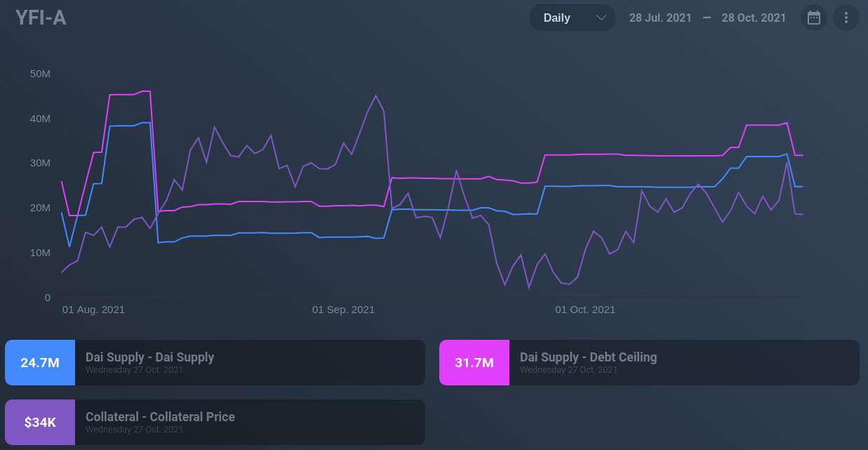The image size is (868, 450).
Task: Click the Debt Ceiling legend date text
Action: [x=568, y=370]
